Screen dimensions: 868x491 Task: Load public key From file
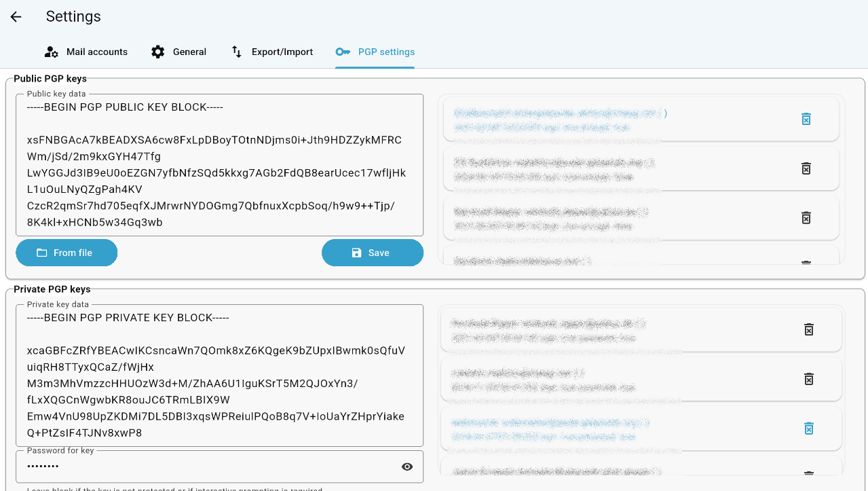point(67,253)
